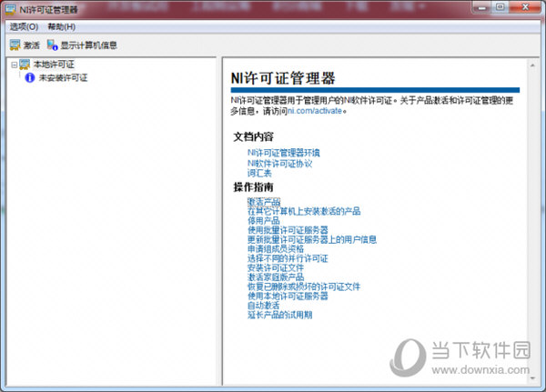The height and width of the screenshot is (392, 546).
Task: Minimize the NI许可证管理器 window
Action: (482, 7)
